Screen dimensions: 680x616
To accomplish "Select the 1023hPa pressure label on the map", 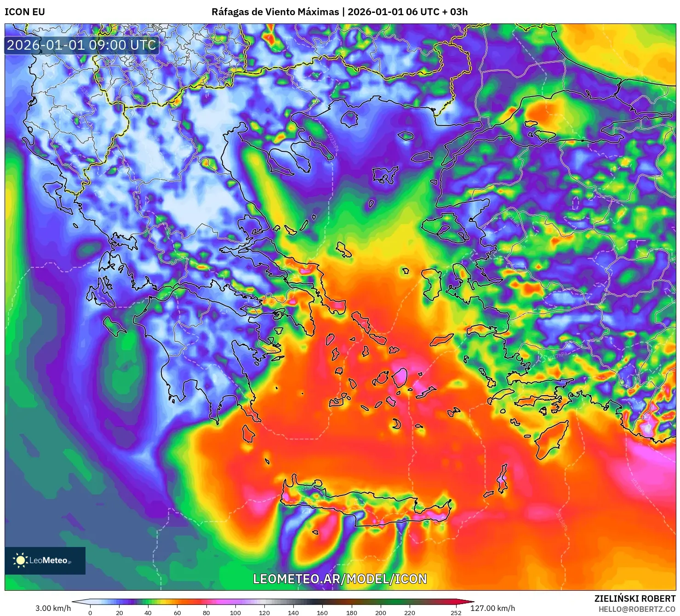I will coord(332,140).
